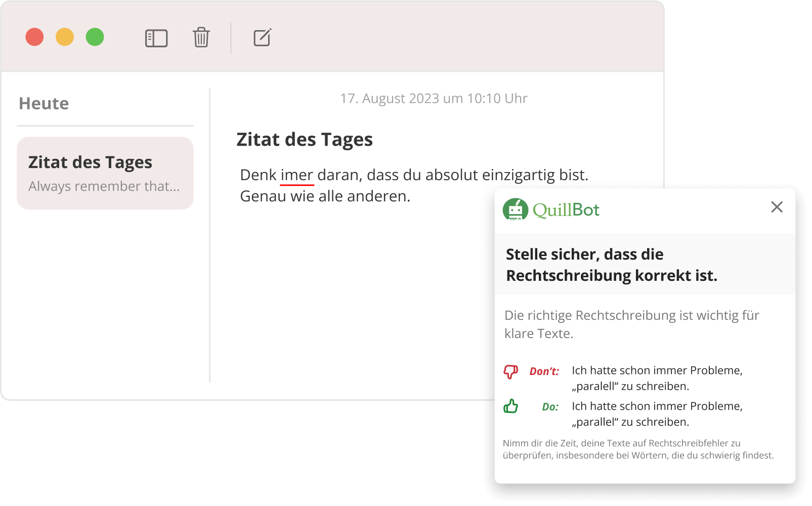Click the note preview Always remember that…
Image resolution: width=812 pixels, height=506 pixels.
point(103,186)
